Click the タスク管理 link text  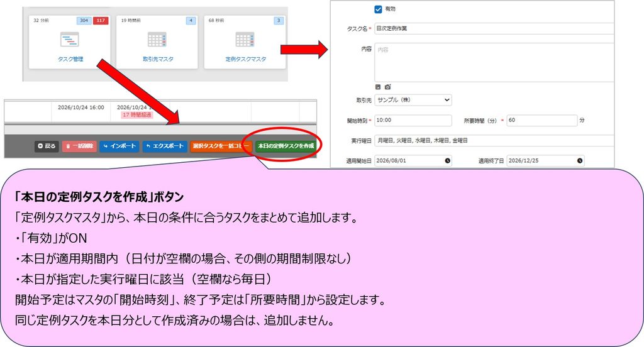(x=70, y=59)
